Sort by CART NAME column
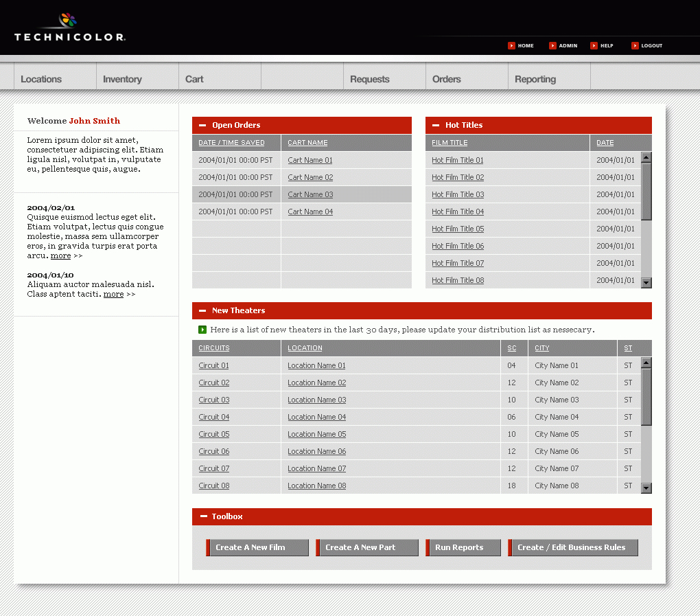Screen dimensions: 700x616 click(307, 143)
